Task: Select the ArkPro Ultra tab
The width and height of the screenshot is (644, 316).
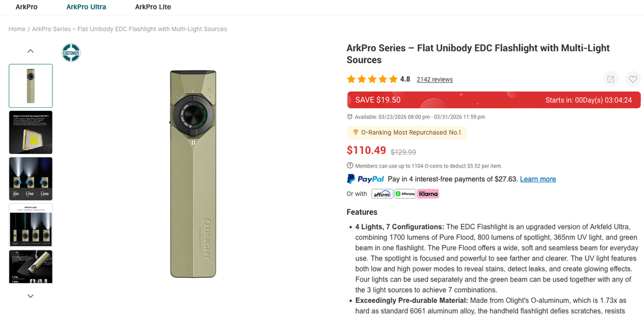Action: tap(86, 7)
